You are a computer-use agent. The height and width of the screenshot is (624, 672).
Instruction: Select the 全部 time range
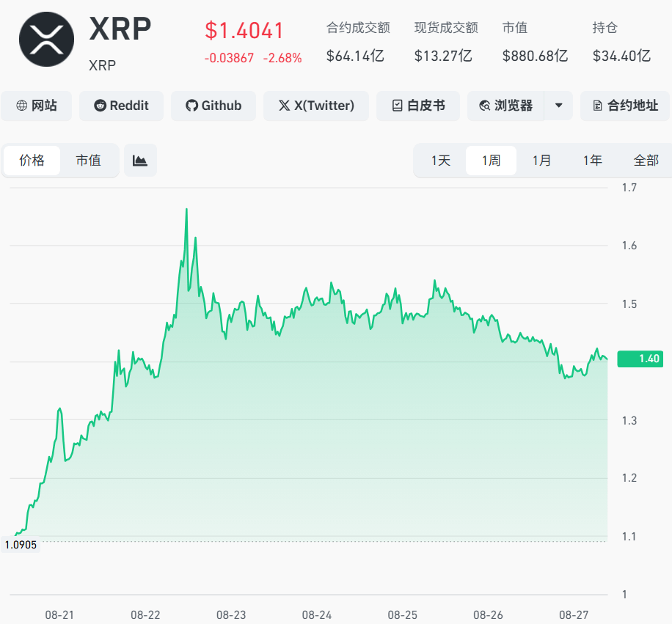646,161
